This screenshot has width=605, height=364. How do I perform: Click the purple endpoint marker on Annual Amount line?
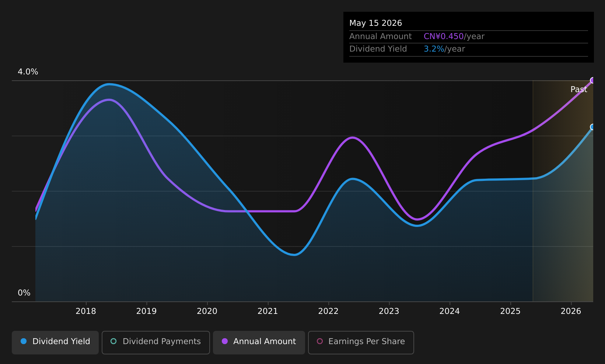(592, 80)
